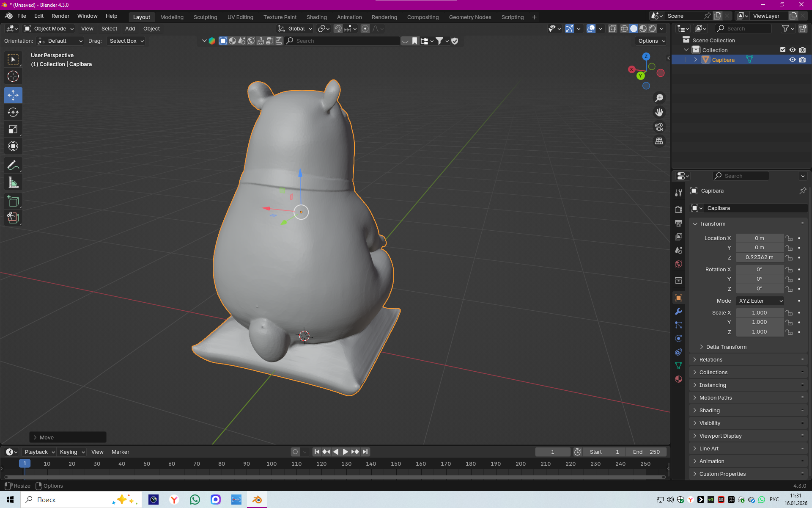
Task: Select the Move tool
Action: (x=13, y=95)
